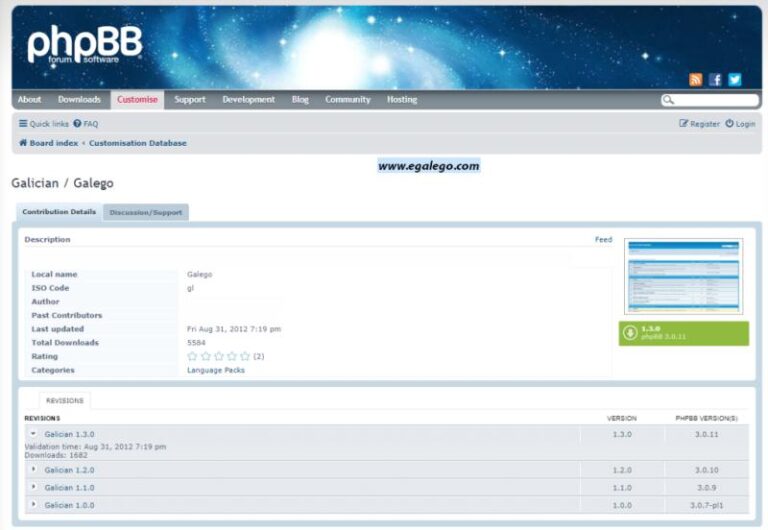Click the Downloads: 1682 text
The width and height of the screenshot is (768, 530).
click(x=56, y=455)
